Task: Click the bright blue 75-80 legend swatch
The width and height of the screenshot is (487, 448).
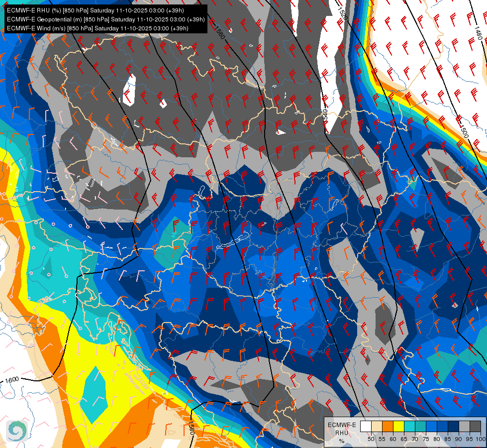Action: point(432,426)
